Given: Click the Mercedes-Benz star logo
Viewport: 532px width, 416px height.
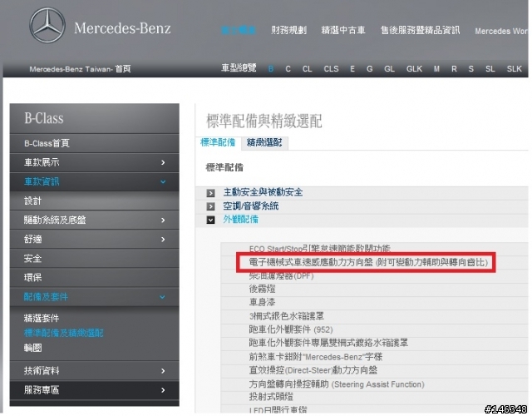Looking at the screenshot, I should click(47, 26).
